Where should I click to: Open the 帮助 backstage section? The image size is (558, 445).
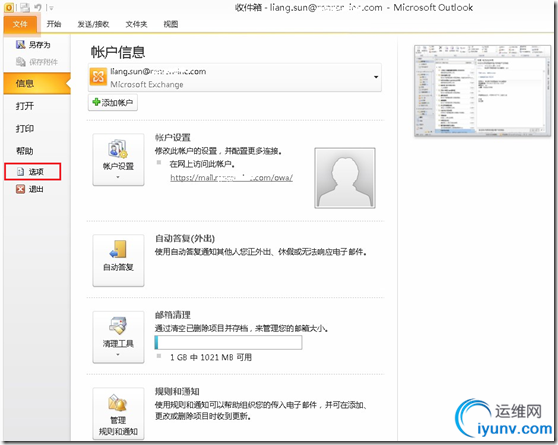25,151
